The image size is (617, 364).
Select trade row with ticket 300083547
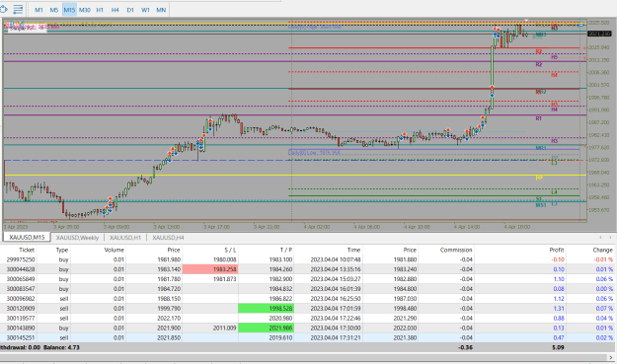307,289
